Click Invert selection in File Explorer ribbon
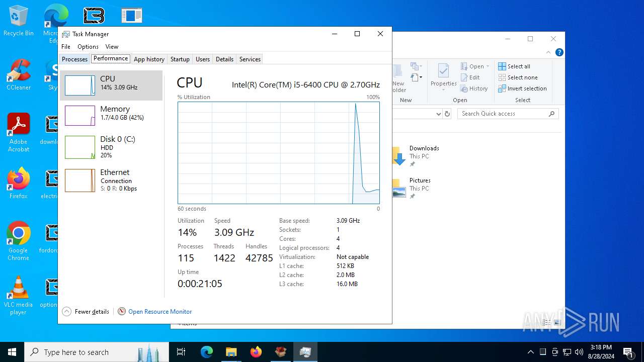The width and height of the screenshot is (644, 362). tap(522, 88)
